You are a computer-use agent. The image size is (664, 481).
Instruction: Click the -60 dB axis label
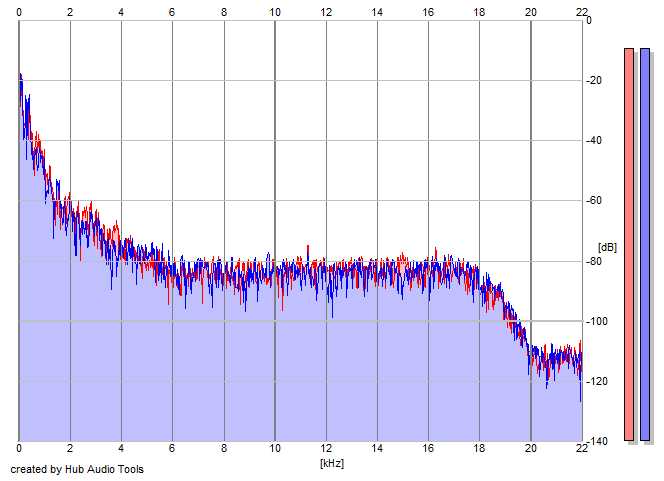coord(594,200)
